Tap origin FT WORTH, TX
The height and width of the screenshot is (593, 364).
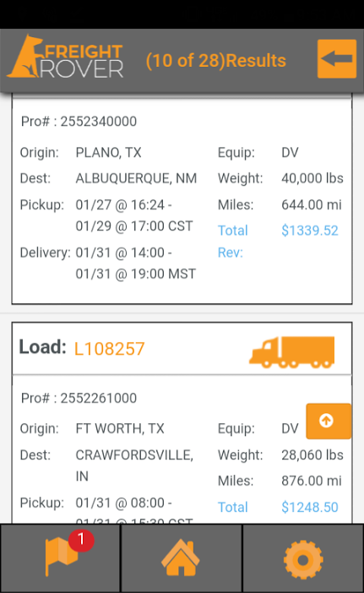tap(120, 428)
